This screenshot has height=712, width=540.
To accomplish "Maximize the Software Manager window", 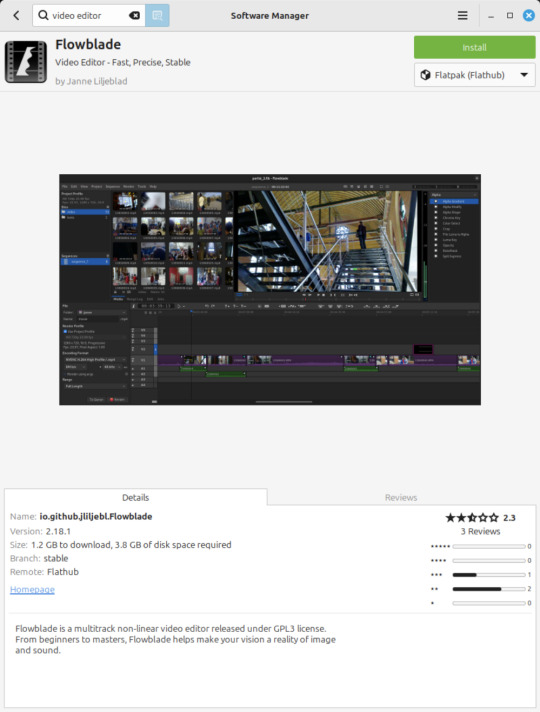I will pyautogui.click(x=510, y=15).
